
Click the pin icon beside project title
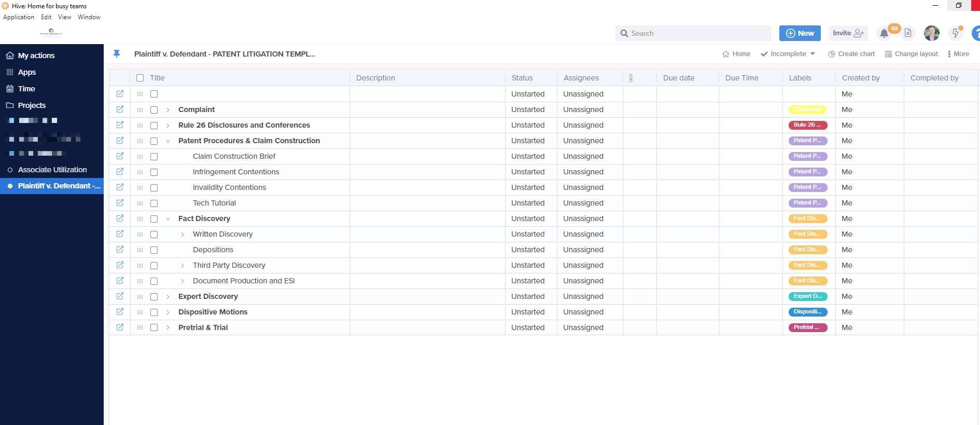click(x=117, y=54)
